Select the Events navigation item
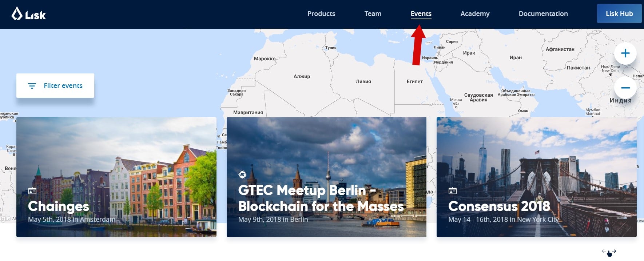This screenshot has width=644, height=261. click(421, 14)
